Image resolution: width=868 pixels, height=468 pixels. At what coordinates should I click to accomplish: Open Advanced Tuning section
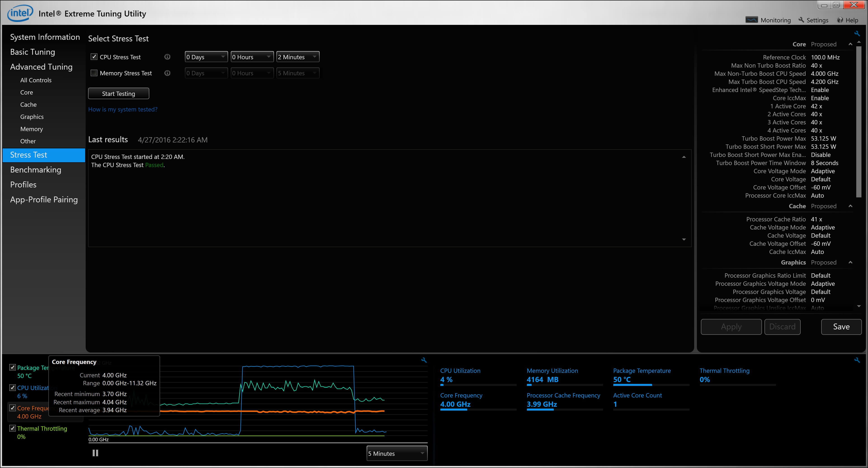(41, 67)
